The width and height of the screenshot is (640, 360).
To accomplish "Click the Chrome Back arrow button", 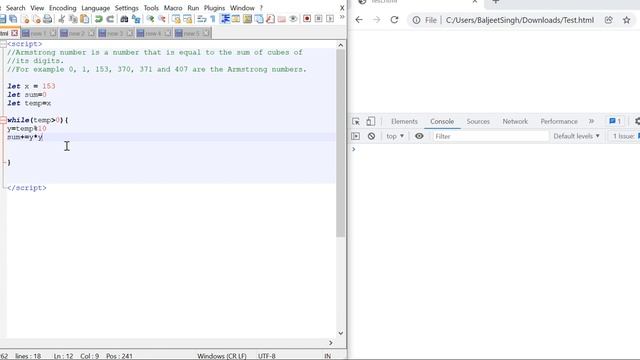I will (x=359, y=20).
